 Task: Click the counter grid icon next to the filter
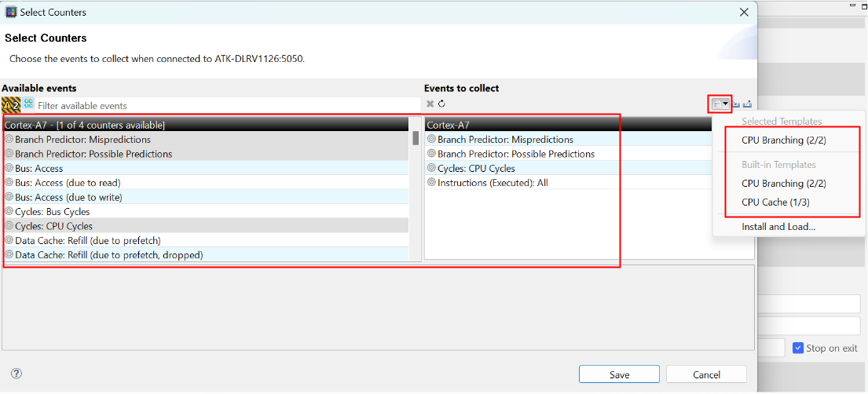coord(28,105)
